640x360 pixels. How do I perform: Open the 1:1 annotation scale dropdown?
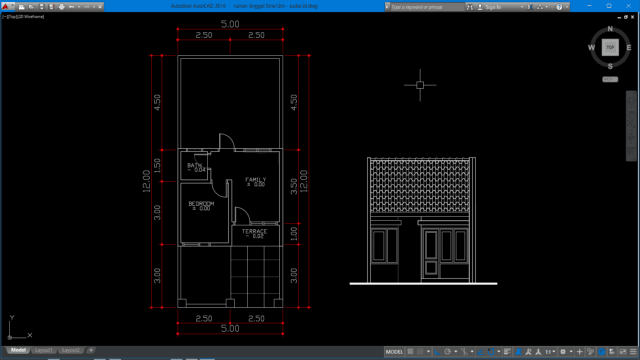(x=550, y=352)
